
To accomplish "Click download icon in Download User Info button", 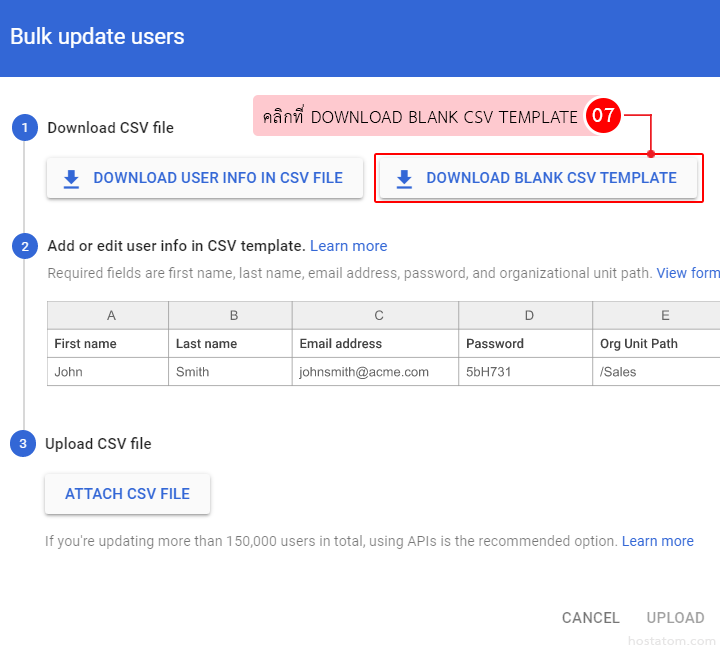I will point(71,179).
